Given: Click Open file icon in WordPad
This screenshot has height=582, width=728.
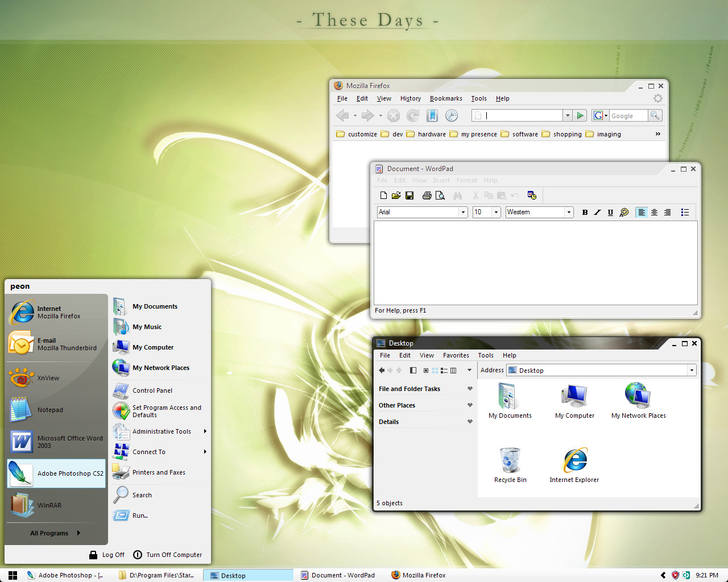Looking at the screenshot, I should click(396, 196).
